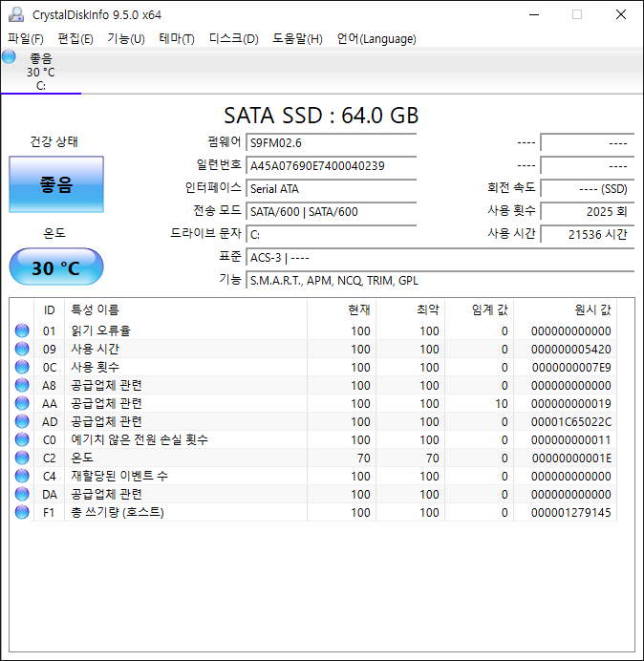The height and width of the screenshot is (661, 644).
Task: Click the status orb for C4 row
Action: [22, 476]
